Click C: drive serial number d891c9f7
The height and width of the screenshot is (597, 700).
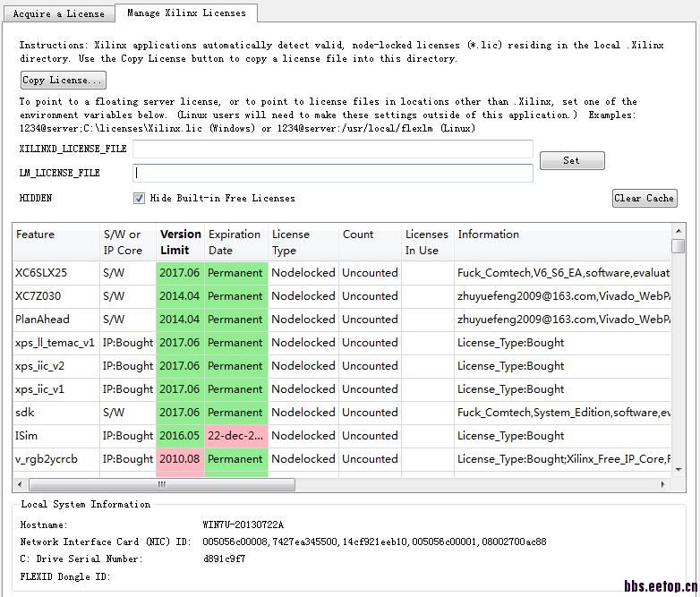(224, 559)
